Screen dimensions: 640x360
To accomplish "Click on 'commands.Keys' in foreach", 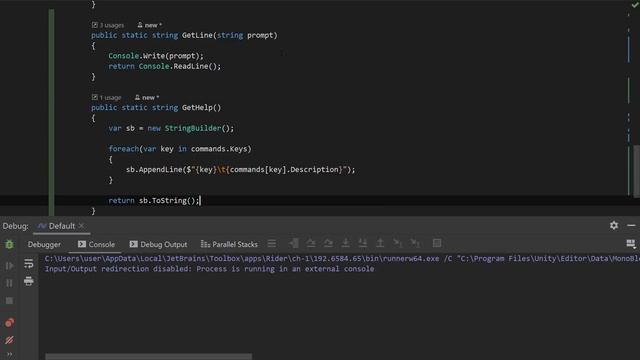I will (x=219, y=149).
